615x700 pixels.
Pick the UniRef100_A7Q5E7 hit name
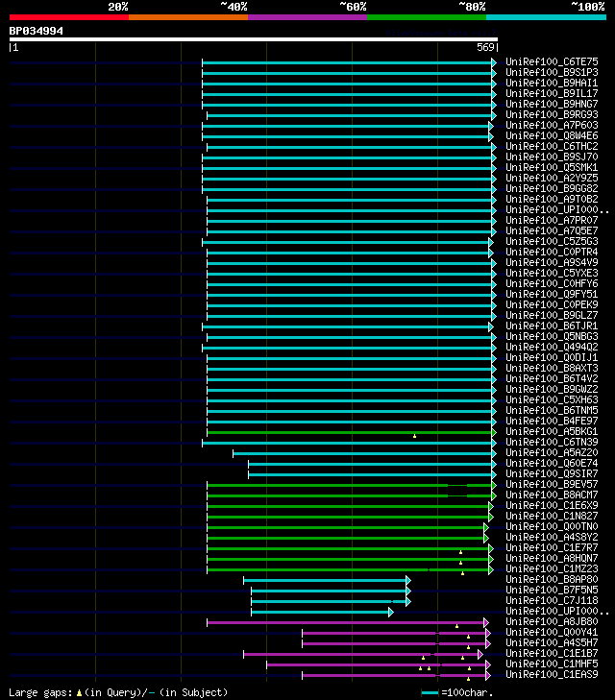[x=552, y=230]
